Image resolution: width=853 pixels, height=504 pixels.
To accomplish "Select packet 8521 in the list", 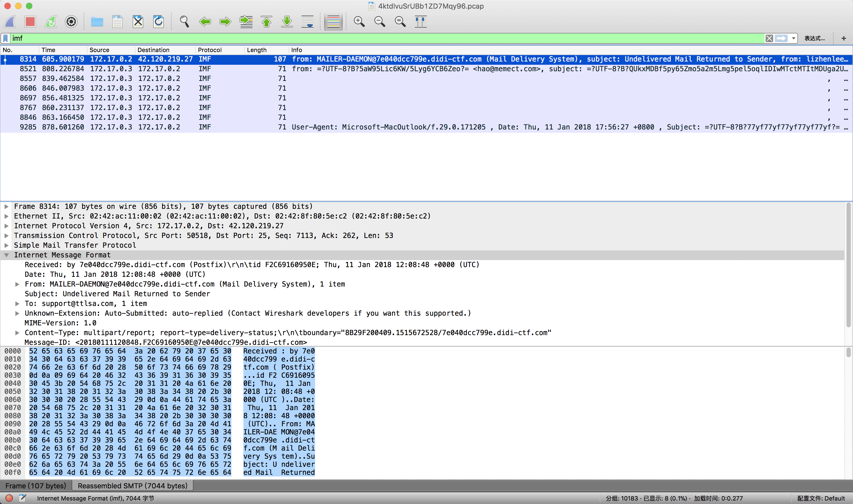I will pos(426,69).
